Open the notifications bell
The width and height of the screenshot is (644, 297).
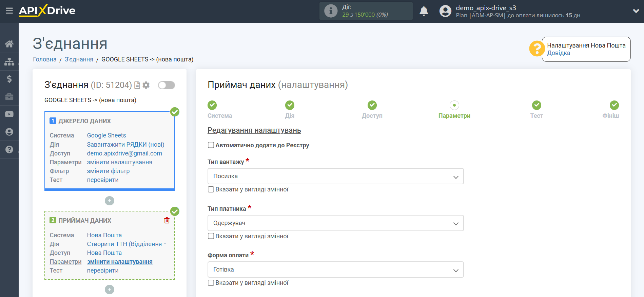point(424,11)
